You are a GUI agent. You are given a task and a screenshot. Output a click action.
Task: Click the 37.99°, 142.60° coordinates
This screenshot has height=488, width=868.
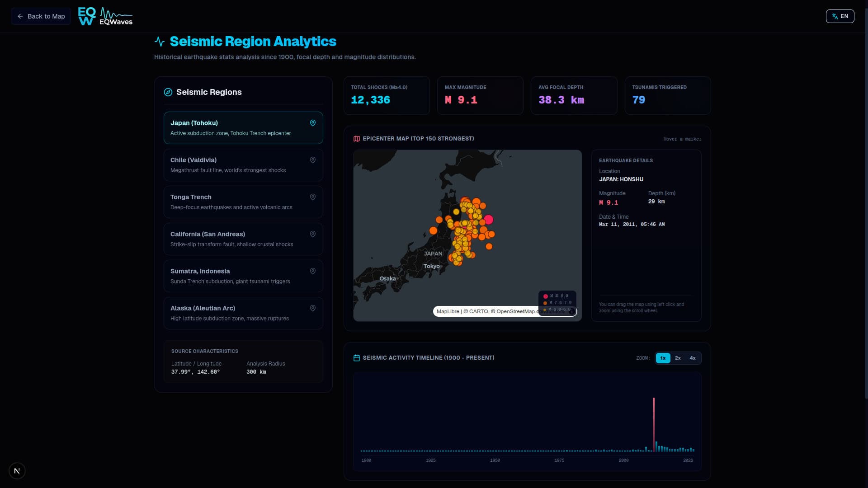pos(195,372)
